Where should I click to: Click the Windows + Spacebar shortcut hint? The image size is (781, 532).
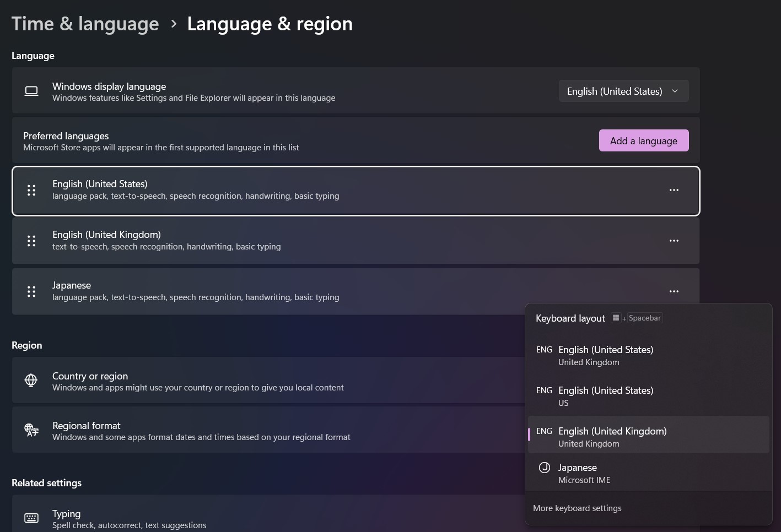(636, 318)
